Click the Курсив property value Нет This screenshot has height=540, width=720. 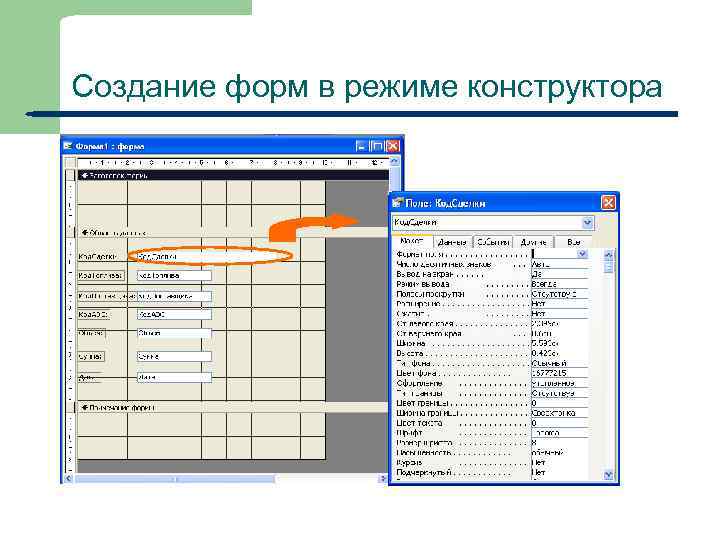point(560,463)
